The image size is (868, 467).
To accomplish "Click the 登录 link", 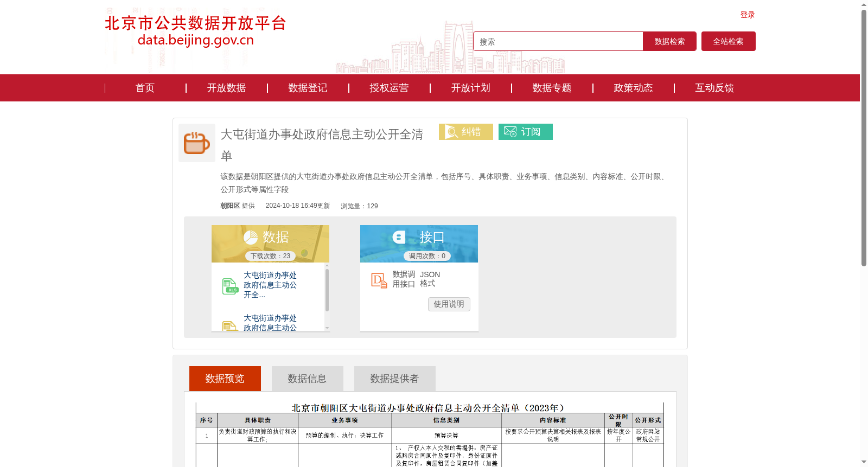I will click(748, 15).
